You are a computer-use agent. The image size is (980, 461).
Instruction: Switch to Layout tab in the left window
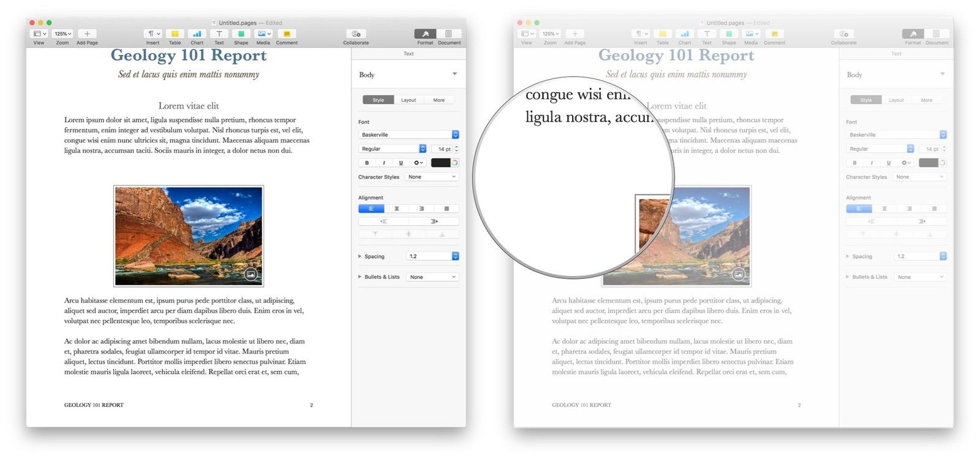(x=408, y=100)
